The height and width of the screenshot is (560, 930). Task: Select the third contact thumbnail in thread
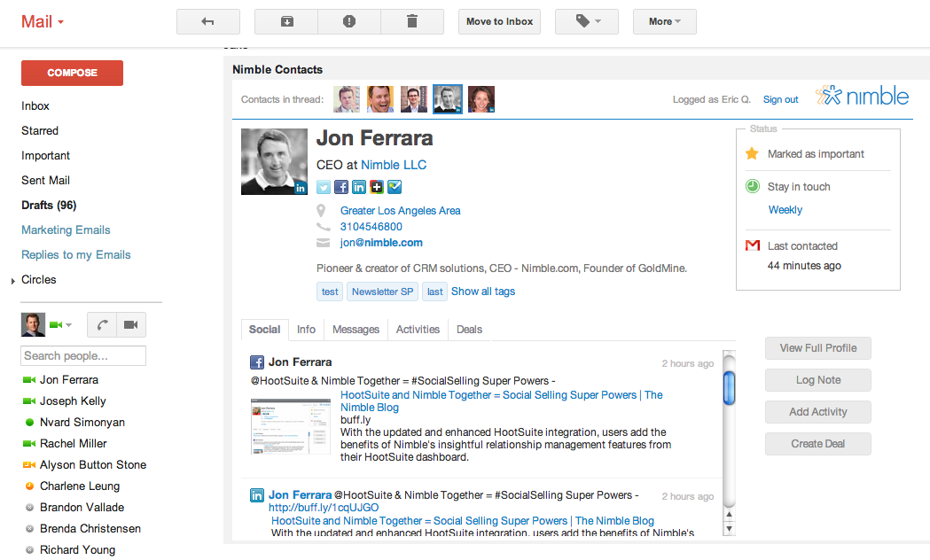coord(413,99)
